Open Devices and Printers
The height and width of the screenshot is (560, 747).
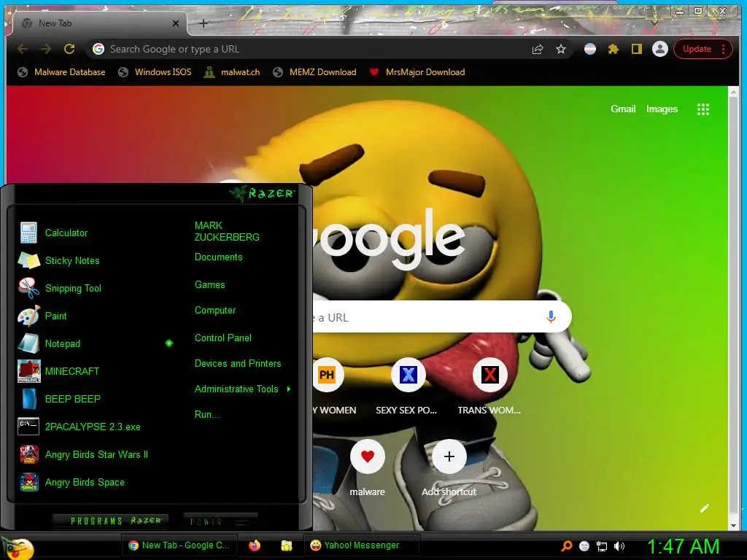pyautogui.click(x=238, y=363)
